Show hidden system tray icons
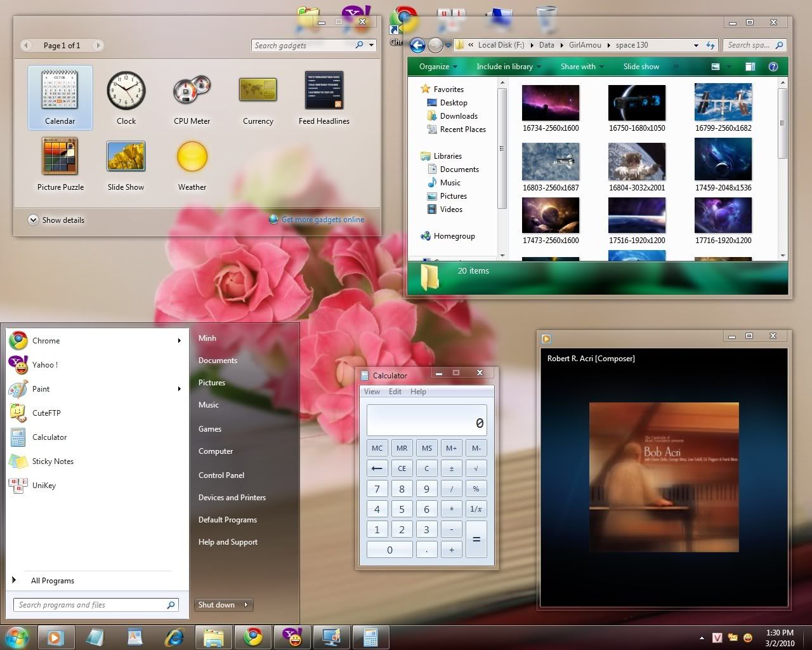Screen dimensions: 812x650 [702, 638]
